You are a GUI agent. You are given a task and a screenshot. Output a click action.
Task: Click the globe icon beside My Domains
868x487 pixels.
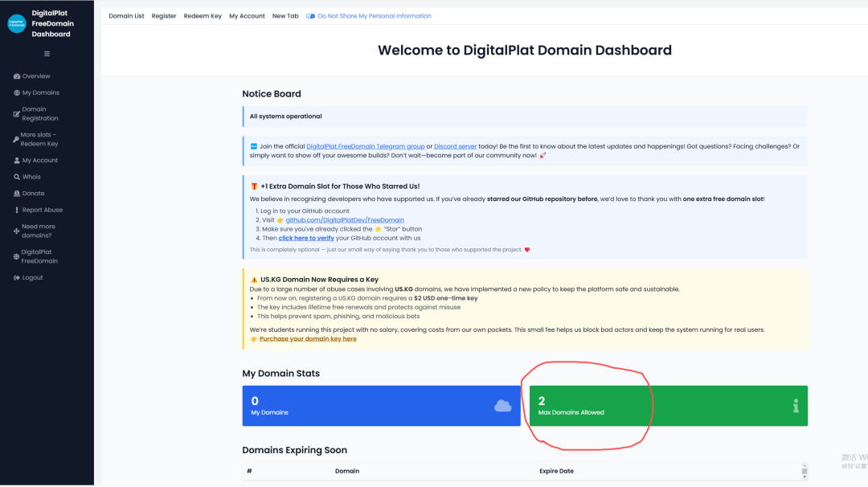click(17, 93)
